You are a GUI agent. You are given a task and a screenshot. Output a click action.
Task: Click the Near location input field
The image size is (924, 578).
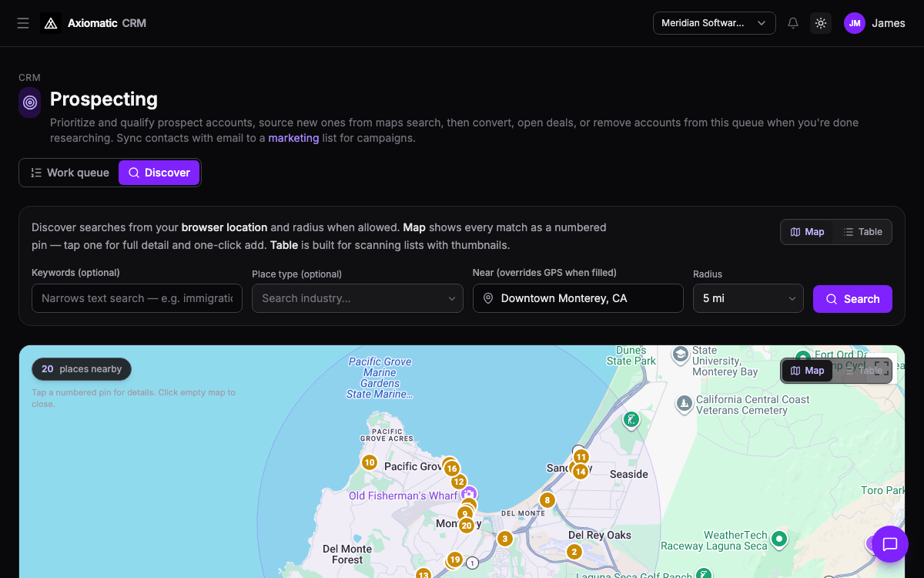(x=578, y=298)
